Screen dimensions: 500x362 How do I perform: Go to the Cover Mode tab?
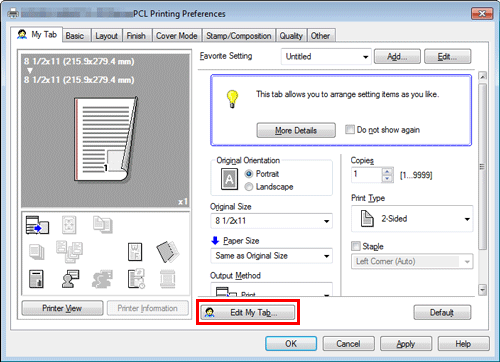coord(177,36)
